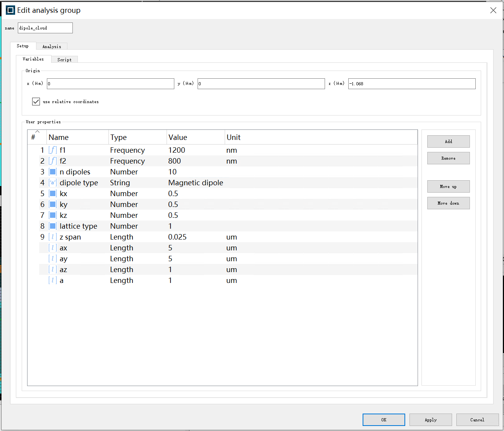Image resolution: width=504 pixels, height=431 pixels.
Task: Click the length icon beside z span
Action: [53, 237]
